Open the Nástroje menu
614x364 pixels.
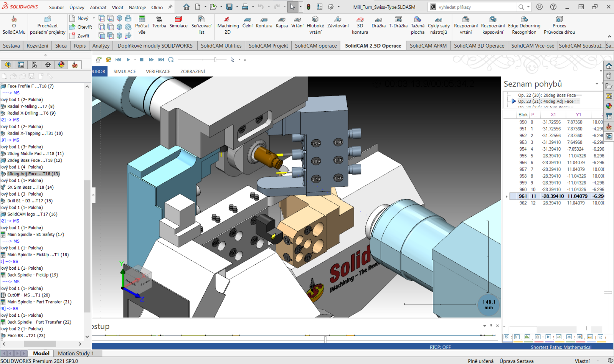tap(137, 7)
